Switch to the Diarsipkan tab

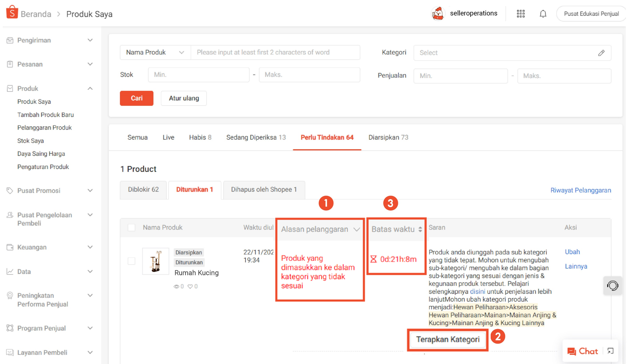pos(388,138)
